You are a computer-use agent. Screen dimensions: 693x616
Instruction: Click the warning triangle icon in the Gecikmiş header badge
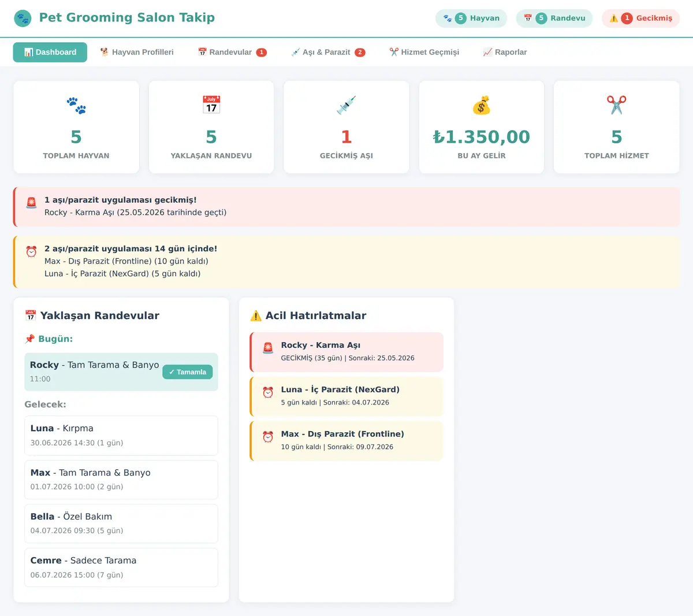coord(614,18)
